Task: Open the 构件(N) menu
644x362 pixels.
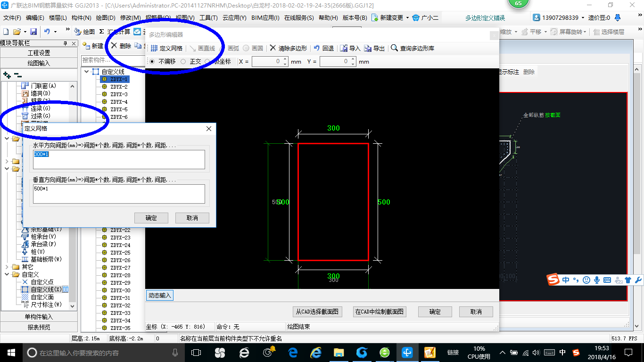Action: tap(82, 18)
